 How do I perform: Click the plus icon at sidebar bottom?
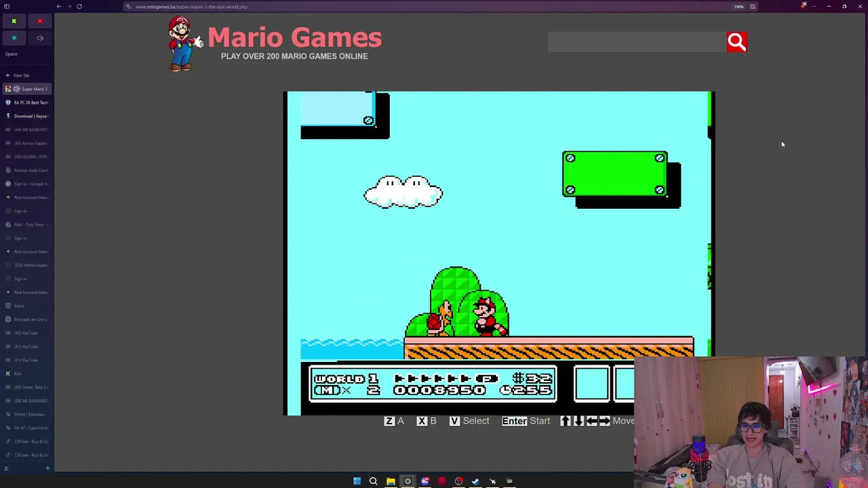47,468
